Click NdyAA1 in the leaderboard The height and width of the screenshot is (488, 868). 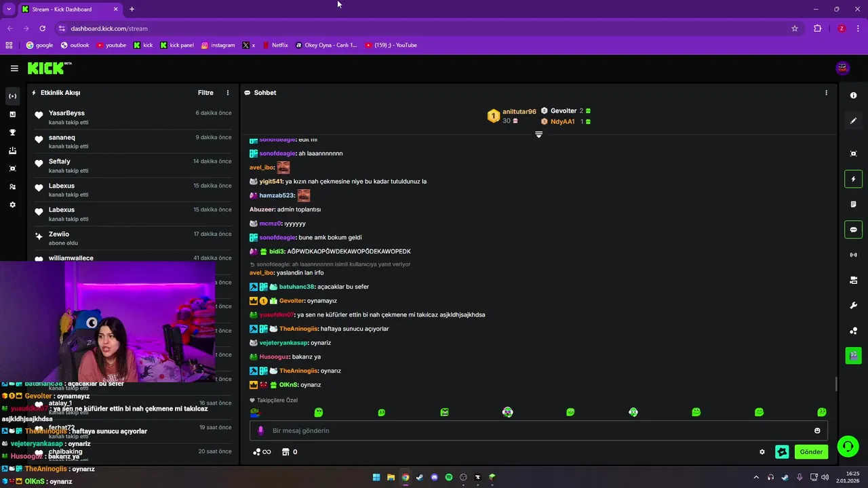(563, 121)
